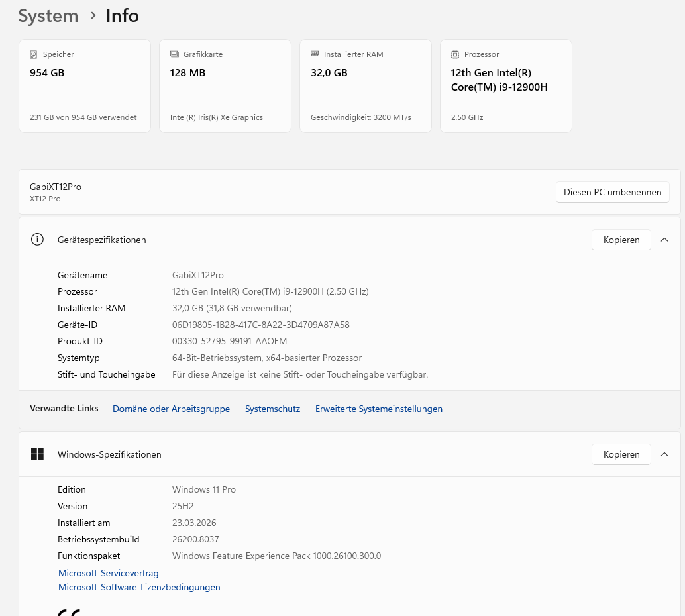Click the Windows logo beside Windows-Spezifikationen
Viewport: 685px width, 616px height.
pos(37,454)
